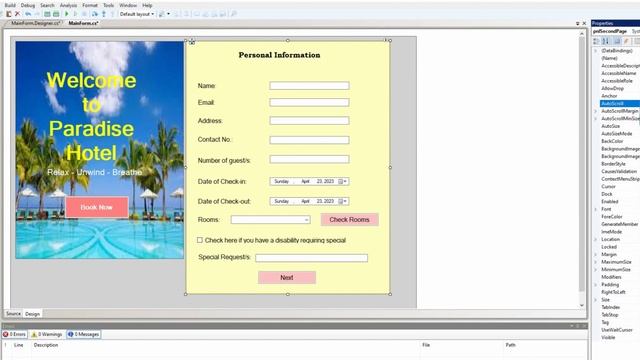Click the Next button on the form
Image resolution: width=640 pixels, height=360 pixels.
287,278
